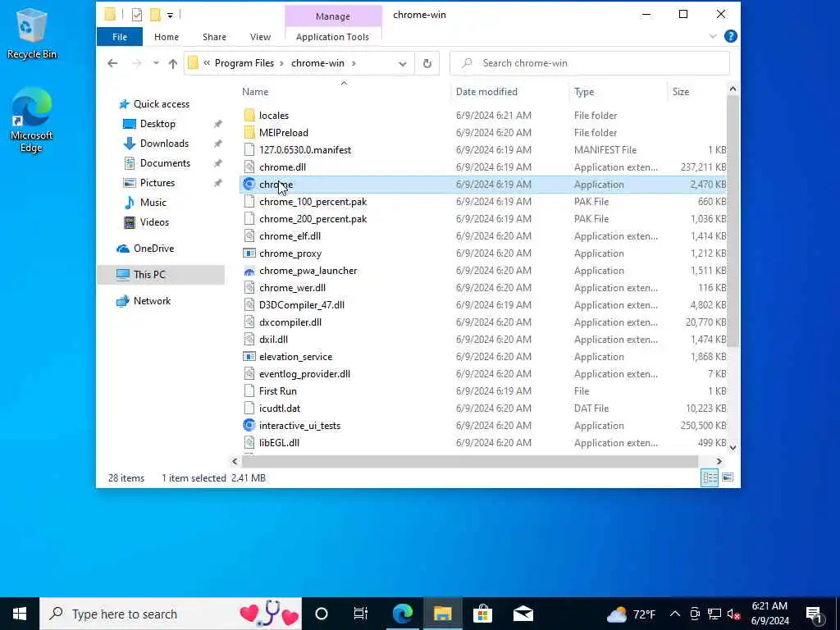Go back with the Back arrow

click(112, 63)
